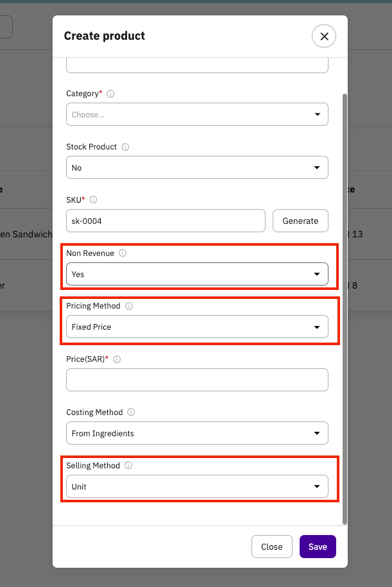Click the Close button in footer
This screenshot has width=392, height=587.
[272, 547]
